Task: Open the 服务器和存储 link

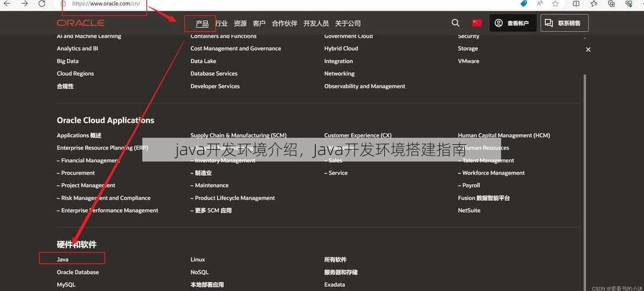Action: [341, 272]
